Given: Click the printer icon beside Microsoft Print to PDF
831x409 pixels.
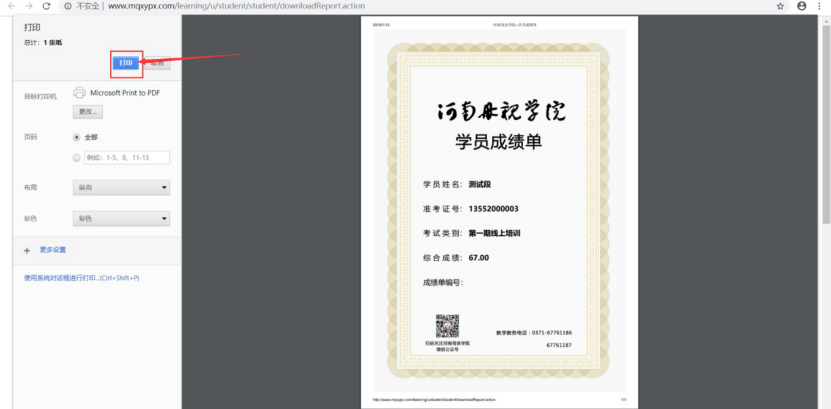Looking at the screenshot, I should pos(79,92).
